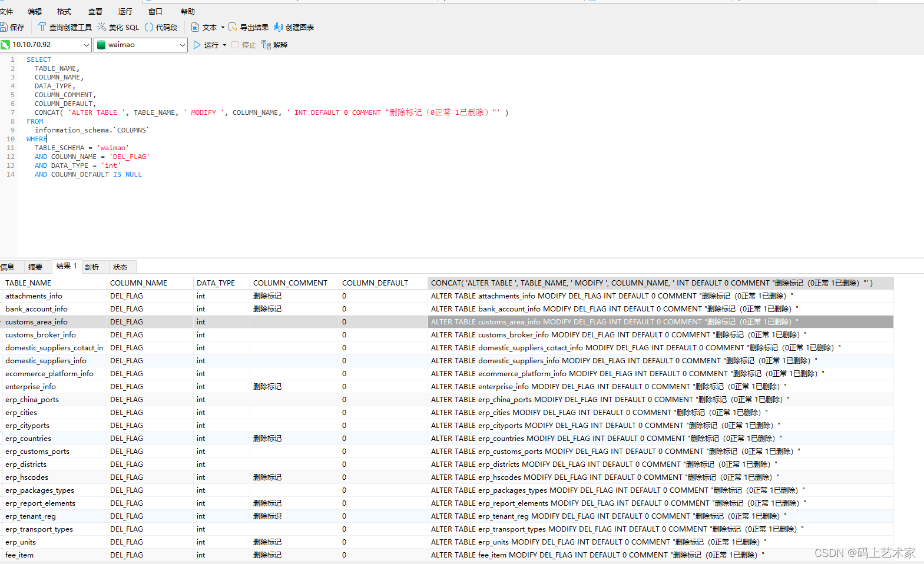Select the erp_cities cell

(54, 412)
